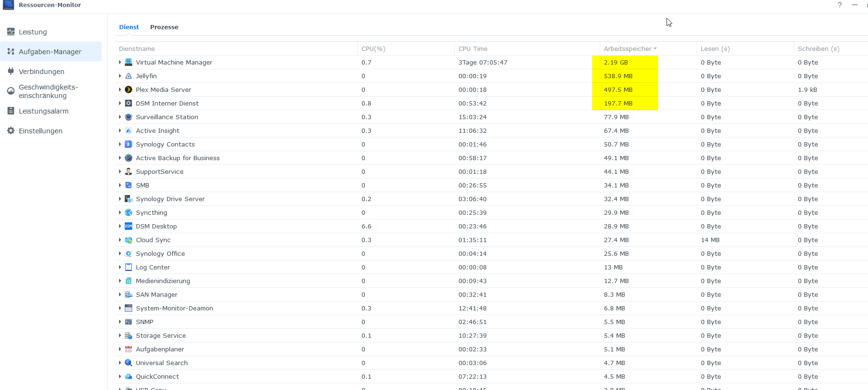This screenshot has height=390, width=868.
Task: Expand the DSM Interner Dienst row
Action: pyautogui.click(x=120, y=103)
